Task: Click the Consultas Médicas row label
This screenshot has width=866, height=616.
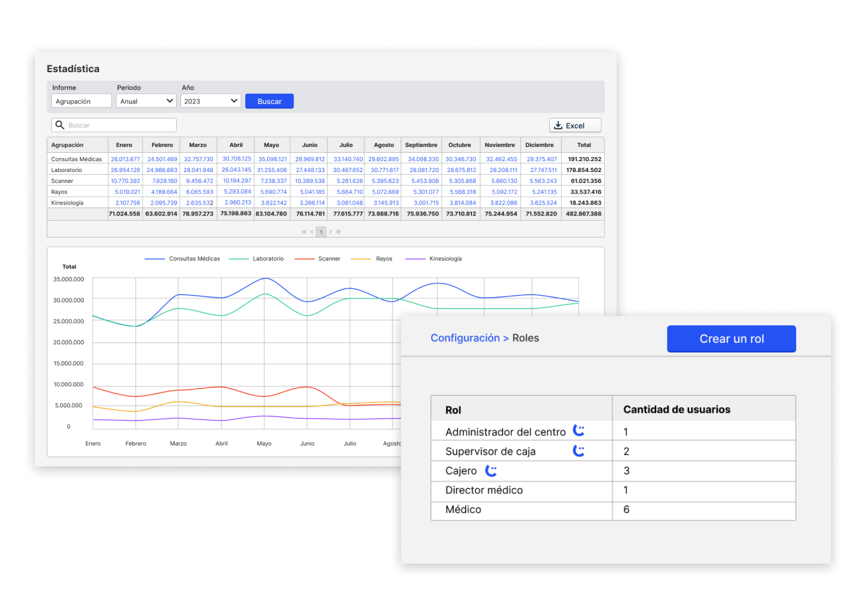Action: click(76, 159)
